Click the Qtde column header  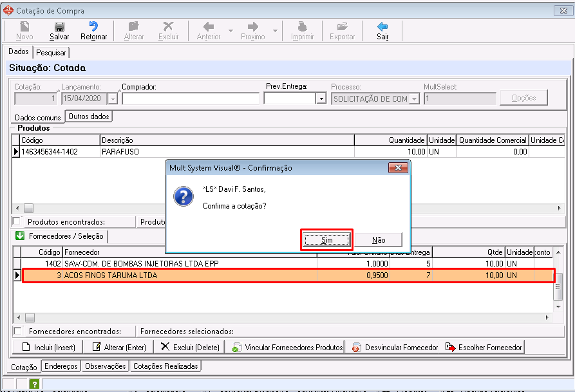pyautogui.click(x=469, y=252)
